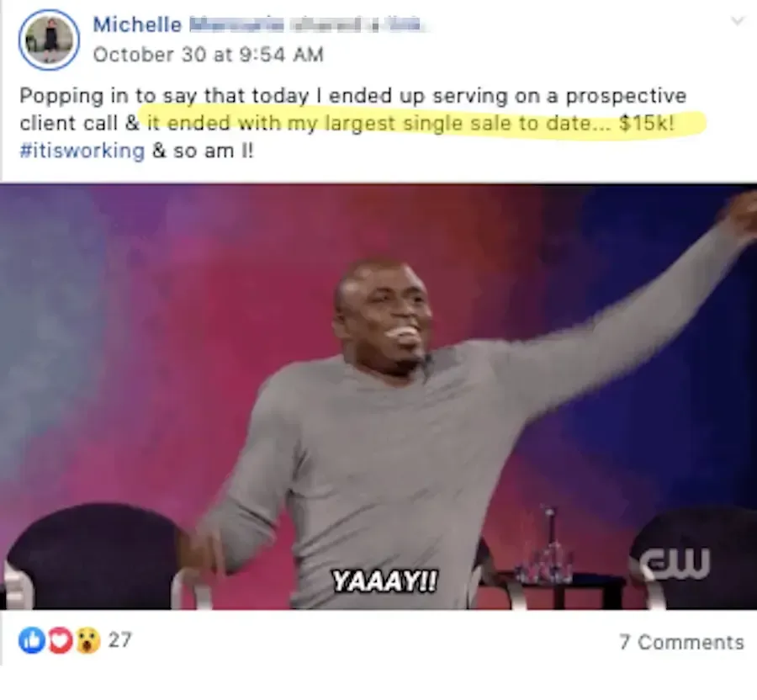Open the post options chevron menu
This screenshot has height=700, width=757.
pos(737,21)
